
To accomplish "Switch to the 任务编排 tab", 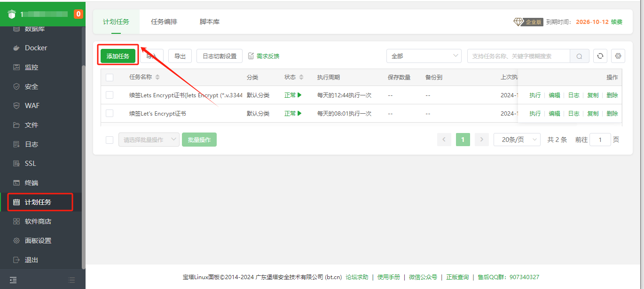I will 164,22.
